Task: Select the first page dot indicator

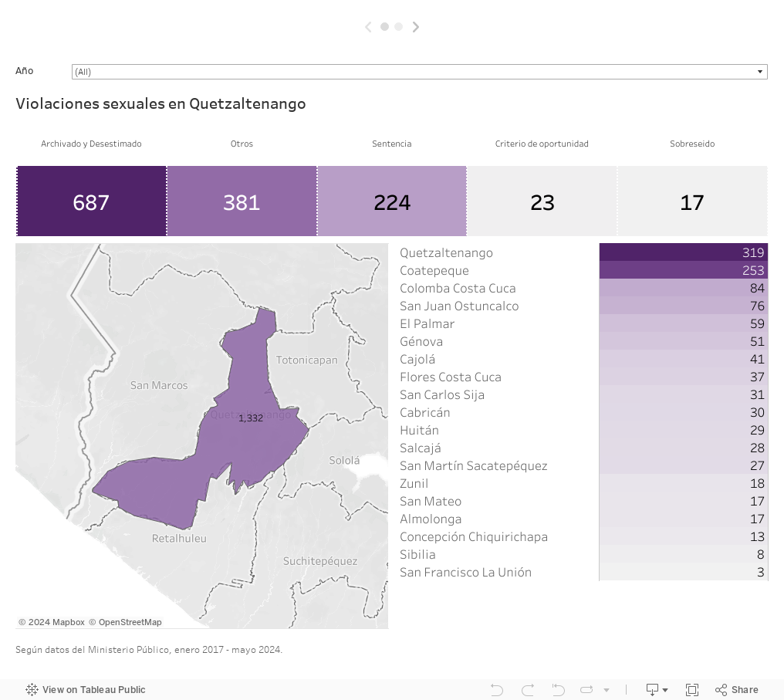Action: [x=384, y=27]
